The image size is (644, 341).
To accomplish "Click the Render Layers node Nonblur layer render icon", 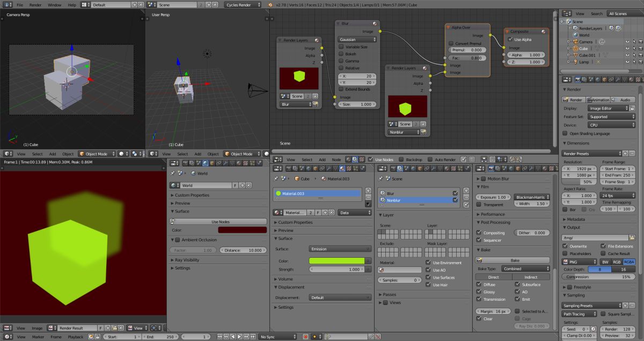I will (x=423, y=132).
